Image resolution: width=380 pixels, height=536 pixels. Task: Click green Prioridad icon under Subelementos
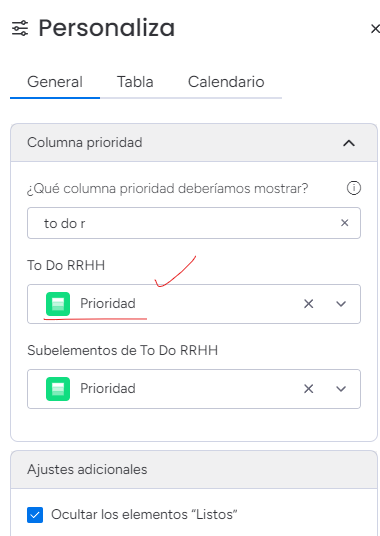pyautogui.click(x=58, y=389)
